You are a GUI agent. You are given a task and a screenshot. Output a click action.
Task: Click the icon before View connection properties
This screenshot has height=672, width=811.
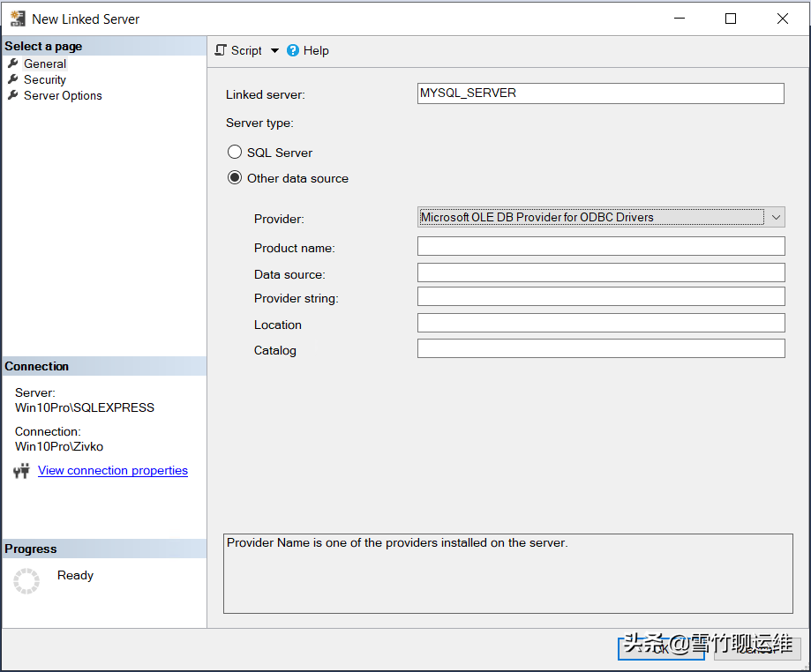click(x=21, y=470)
